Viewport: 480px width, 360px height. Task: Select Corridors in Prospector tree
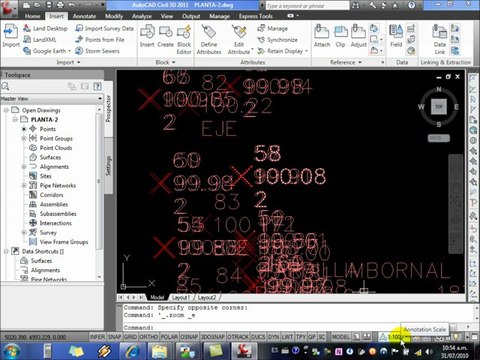coord(51,195)
